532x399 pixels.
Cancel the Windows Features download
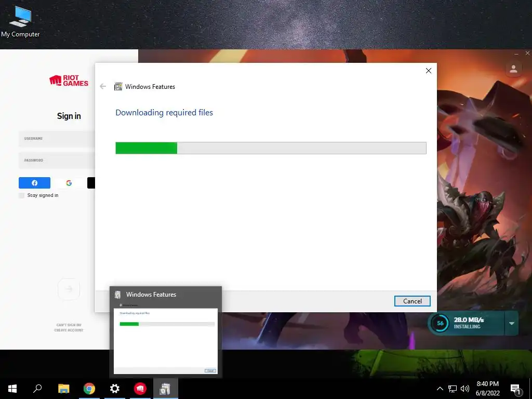(x=412, y=301)
